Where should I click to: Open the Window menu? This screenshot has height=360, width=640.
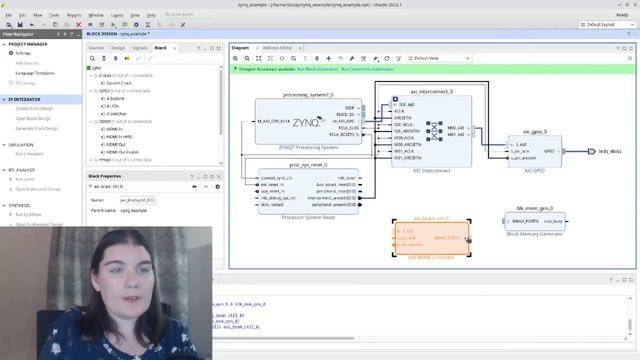click(x=96, y=15)
